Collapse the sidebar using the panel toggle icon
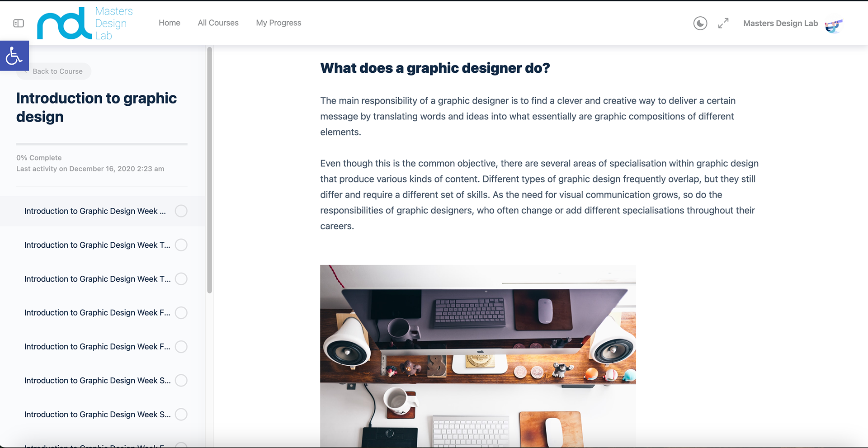868x448 pixels. (x=19, y=23)
